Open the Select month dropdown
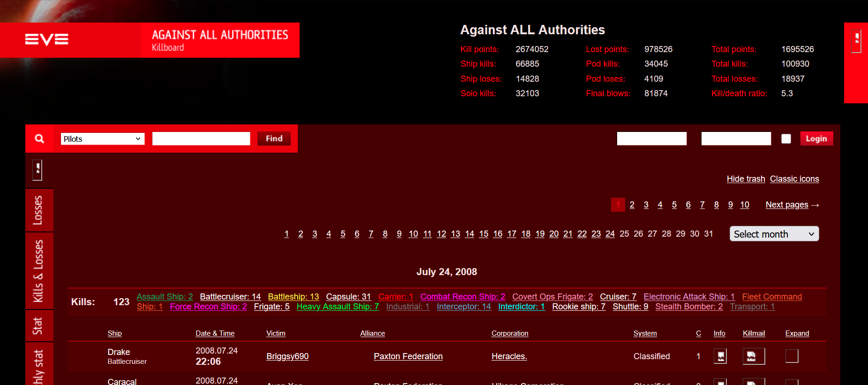 point(774,234)
